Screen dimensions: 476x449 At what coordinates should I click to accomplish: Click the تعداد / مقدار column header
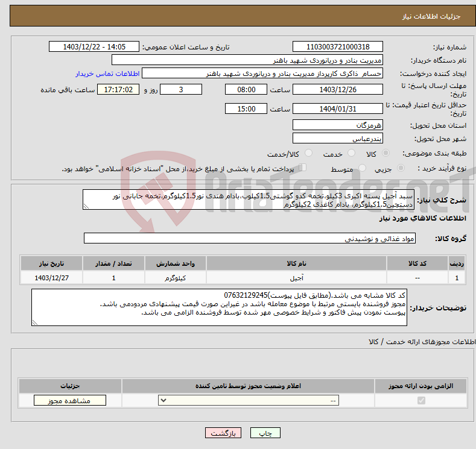113,263
